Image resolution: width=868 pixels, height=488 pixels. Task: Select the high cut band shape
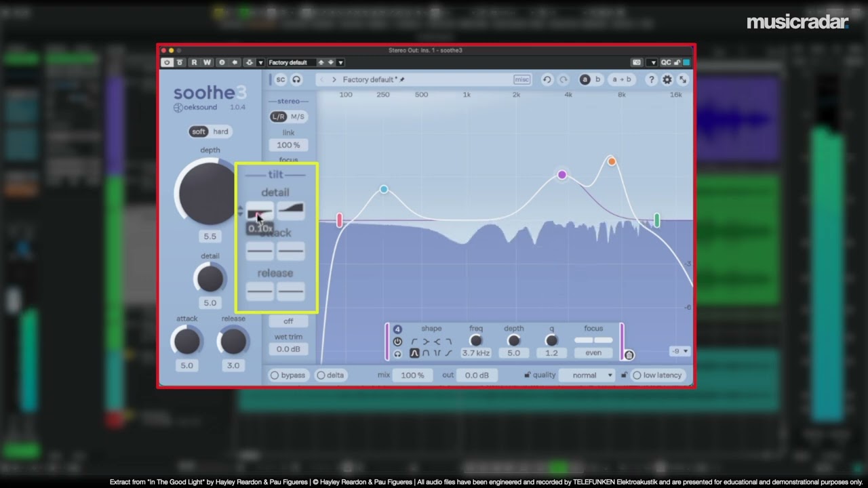click(x=448, y=342)
